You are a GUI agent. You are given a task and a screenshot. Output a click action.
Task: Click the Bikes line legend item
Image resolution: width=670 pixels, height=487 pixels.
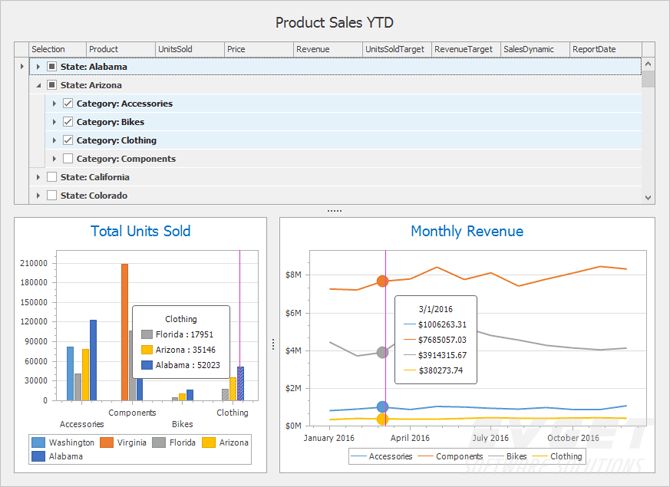(508, 457)
